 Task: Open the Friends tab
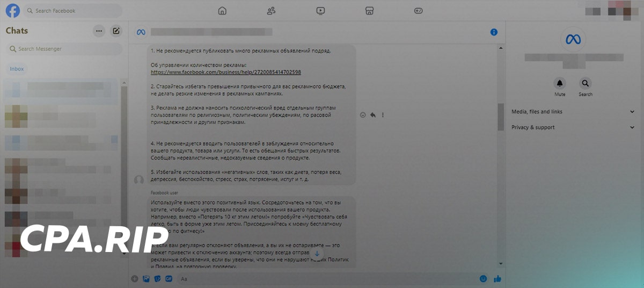click(x=271, y=11)
